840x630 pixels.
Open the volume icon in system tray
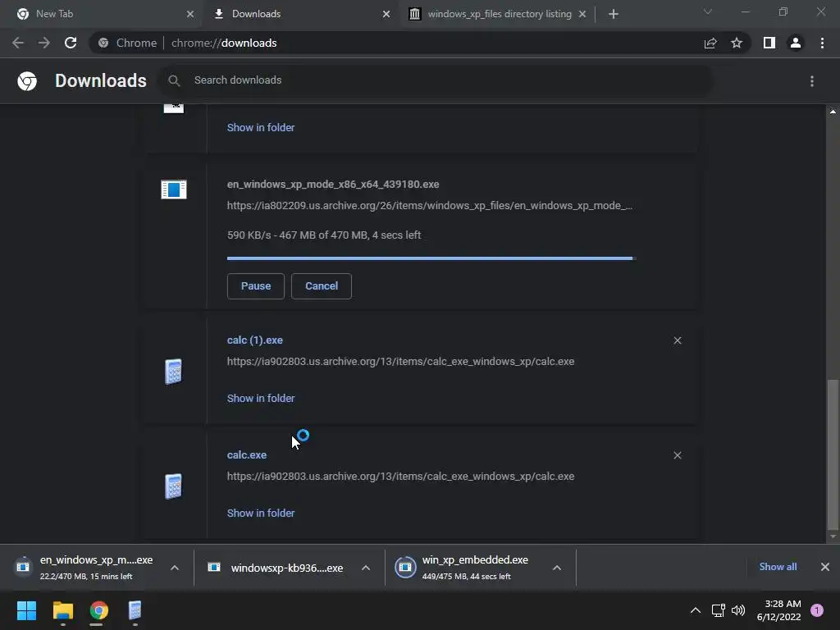pos(738,610)
